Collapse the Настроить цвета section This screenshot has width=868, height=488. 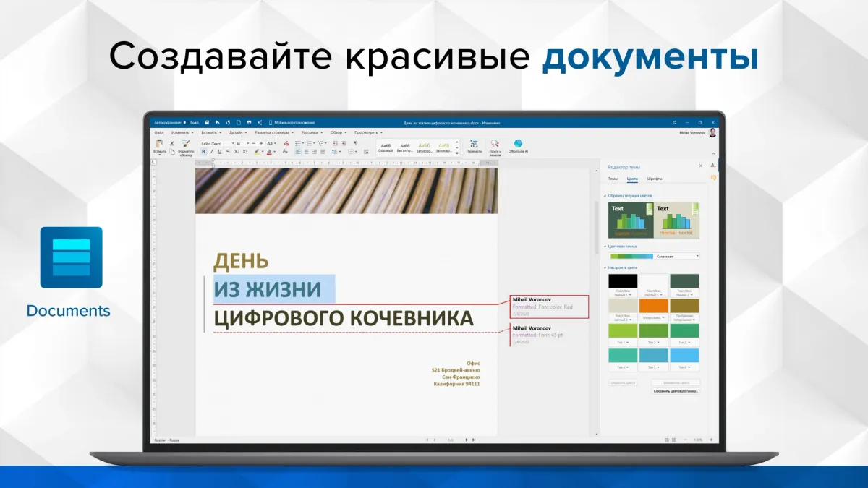pyautogui.click(x=605, y=267)
